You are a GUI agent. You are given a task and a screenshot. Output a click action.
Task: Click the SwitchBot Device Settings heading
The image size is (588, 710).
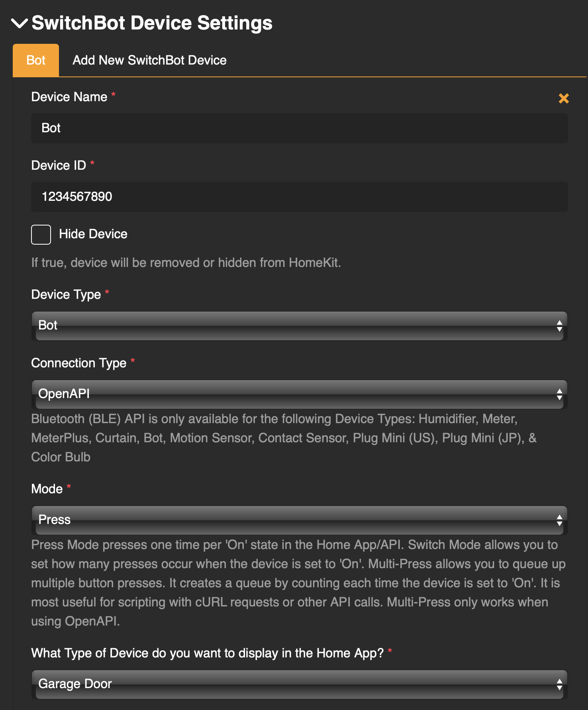(x=152, y=23)
